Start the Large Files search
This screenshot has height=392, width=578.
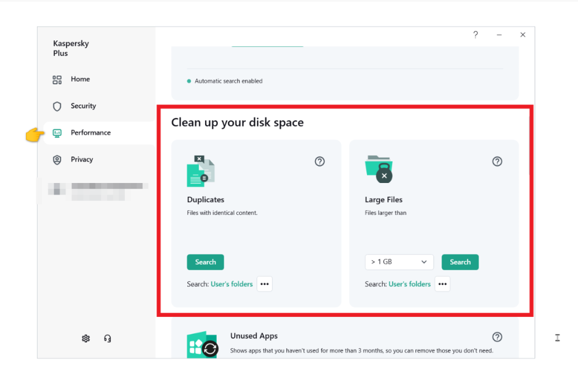coord(460,262)
